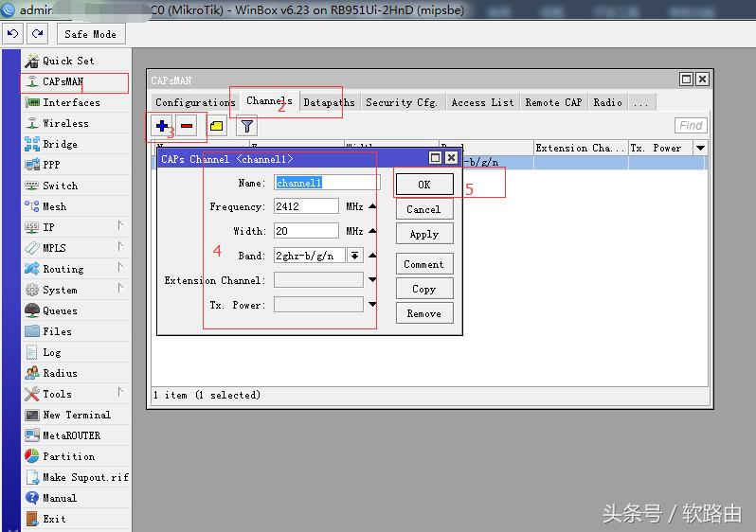Switch to the Configurations tab

(x=195, y=102)
